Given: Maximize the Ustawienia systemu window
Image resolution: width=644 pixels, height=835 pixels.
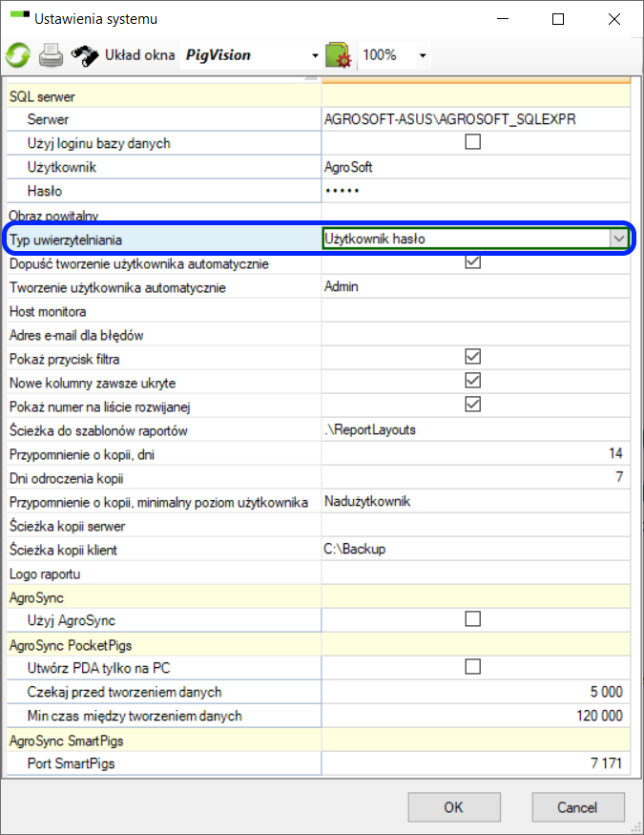Looking at the screenshot, I should coord(558,19).
